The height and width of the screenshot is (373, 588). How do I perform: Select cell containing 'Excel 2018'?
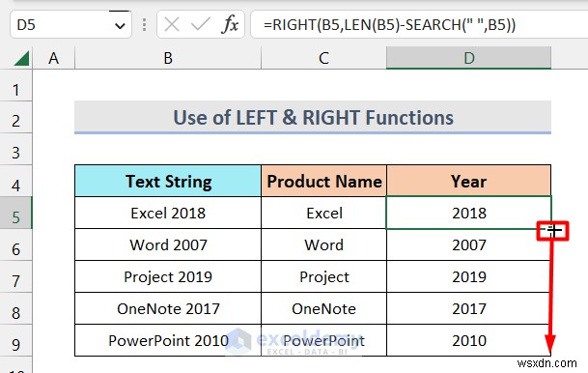tap(168, 213)
